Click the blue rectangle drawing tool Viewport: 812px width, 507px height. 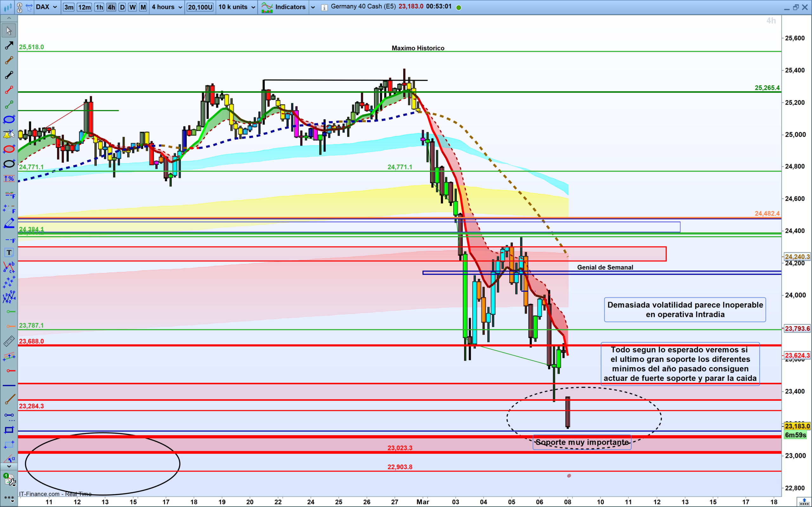(9, 430)
